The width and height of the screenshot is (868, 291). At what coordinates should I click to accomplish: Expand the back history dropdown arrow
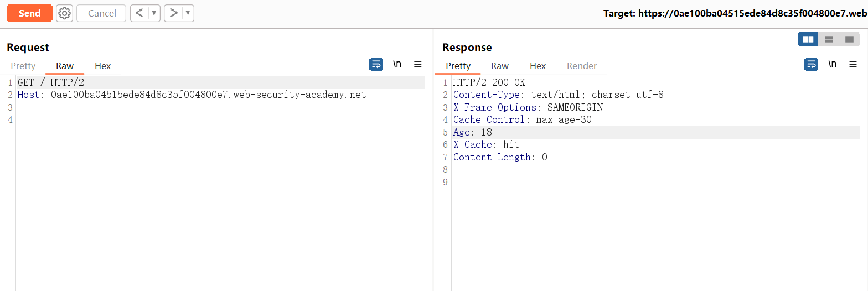pyautogui.click(x=154, y=13)
